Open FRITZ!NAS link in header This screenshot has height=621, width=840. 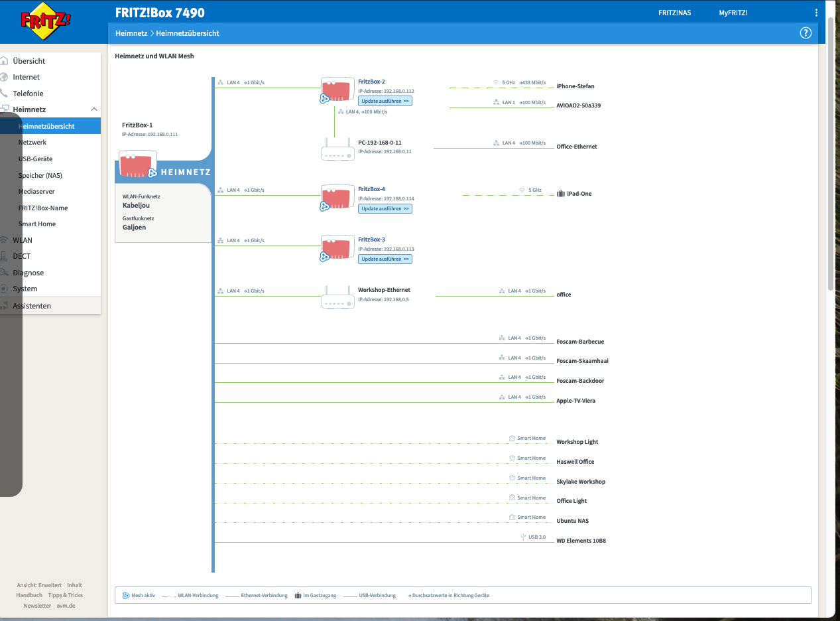click(x=674, y=13)
